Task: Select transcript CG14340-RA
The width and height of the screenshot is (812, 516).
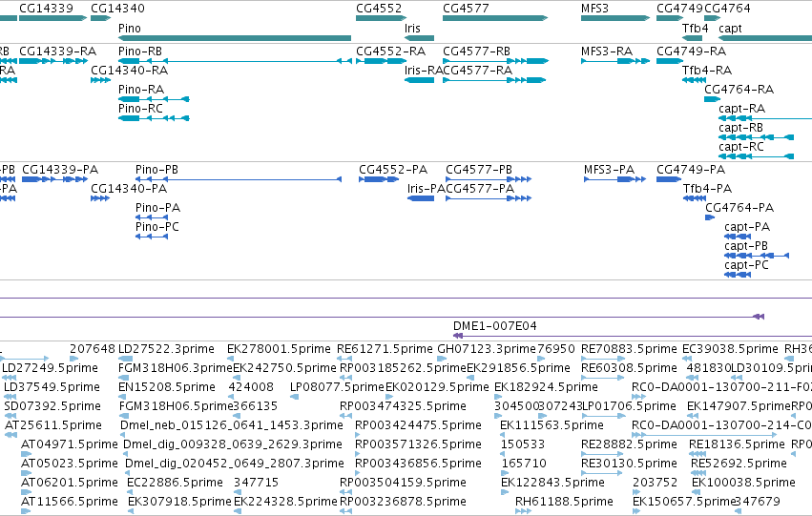Action: pyautogui.click(x=100, y=80)
